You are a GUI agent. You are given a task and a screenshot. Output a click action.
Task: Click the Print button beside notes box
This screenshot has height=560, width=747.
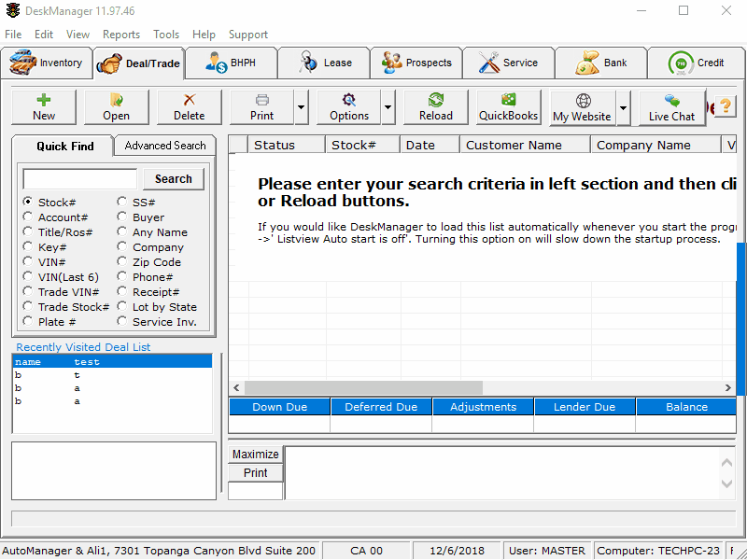click(x=256, y=473)
